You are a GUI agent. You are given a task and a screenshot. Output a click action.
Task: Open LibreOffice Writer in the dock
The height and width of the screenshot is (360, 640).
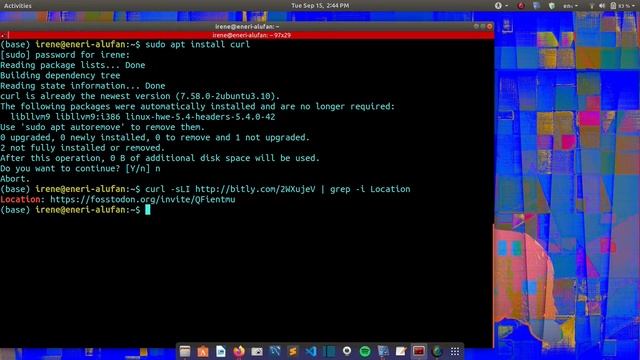click(x=221, y=351)
